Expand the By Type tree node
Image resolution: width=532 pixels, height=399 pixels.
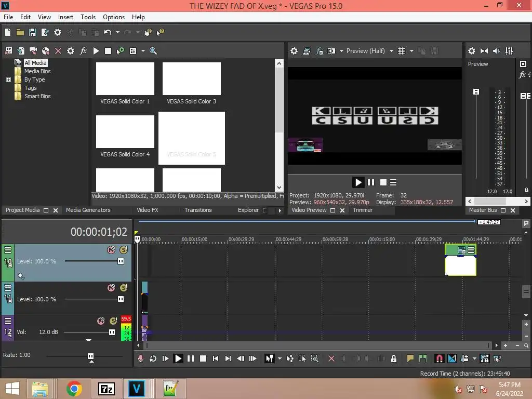[8, 79]
